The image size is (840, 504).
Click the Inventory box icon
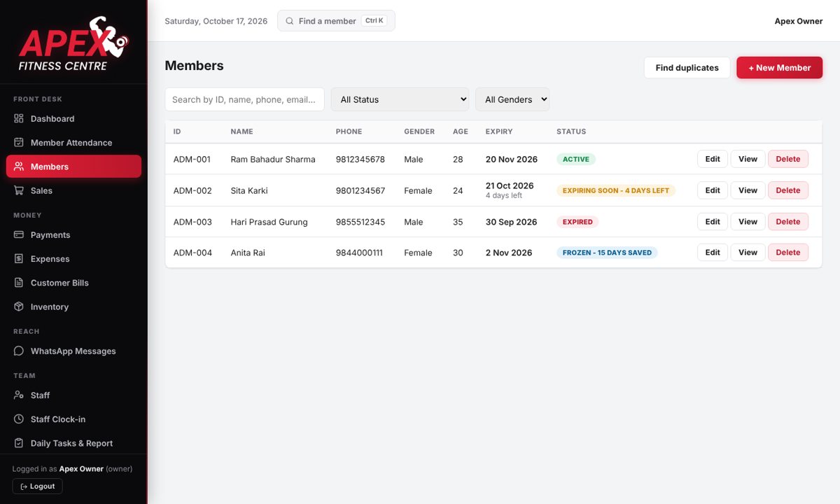[x=19, y=307]
